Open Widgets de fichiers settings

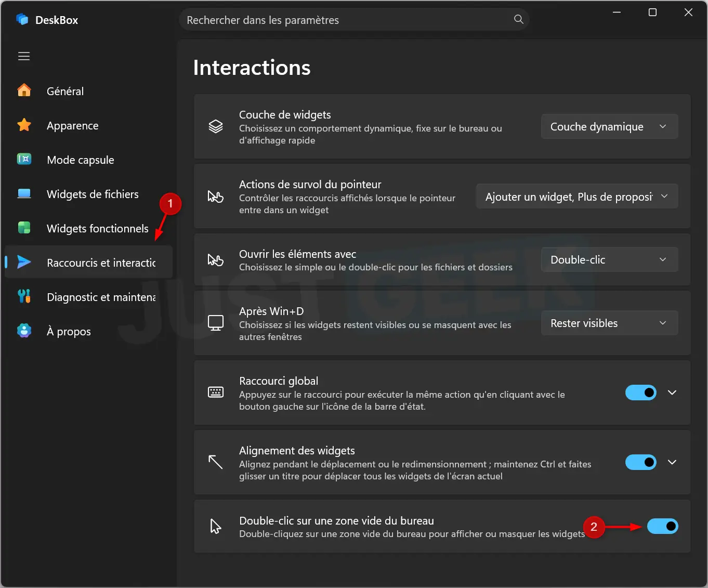point(88,194)
